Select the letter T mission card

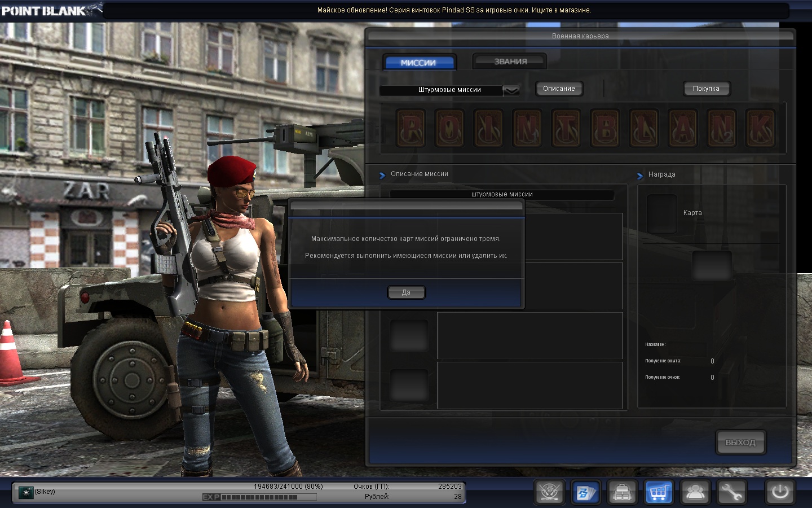coord(566,128)
